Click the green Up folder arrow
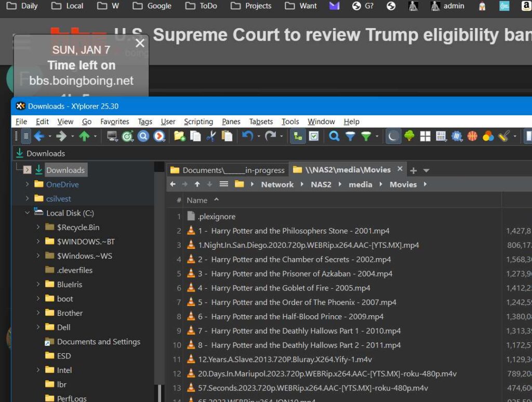 pos(84,137)
